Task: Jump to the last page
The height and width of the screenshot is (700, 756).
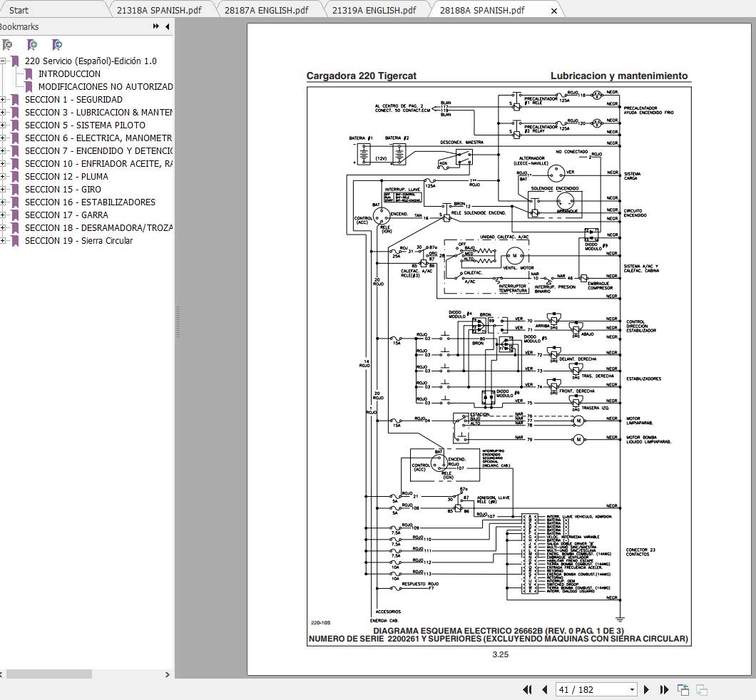Action: (x=664, y=689)
